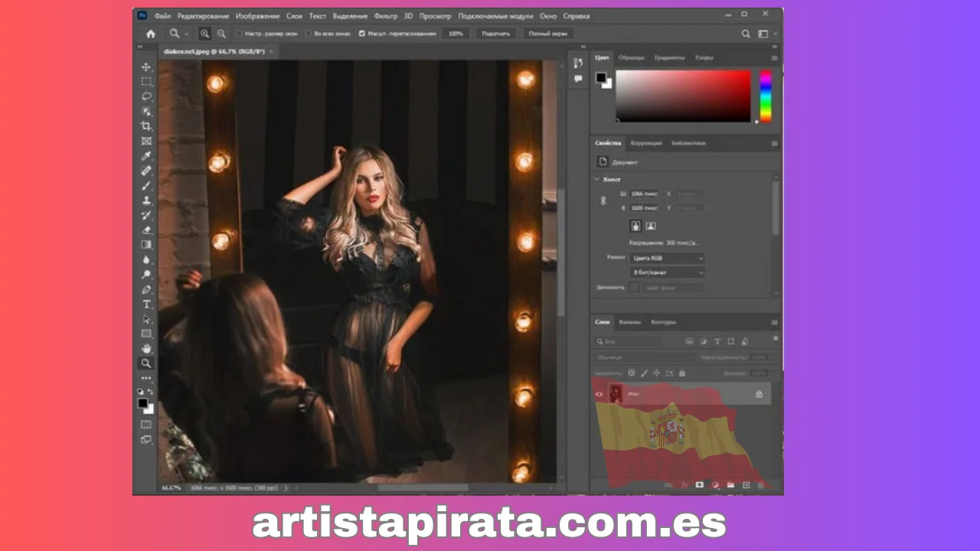The height and width of the screenshot is (551, 980).
Task: Select the Dodge tool
Action: tap(146, 275)
